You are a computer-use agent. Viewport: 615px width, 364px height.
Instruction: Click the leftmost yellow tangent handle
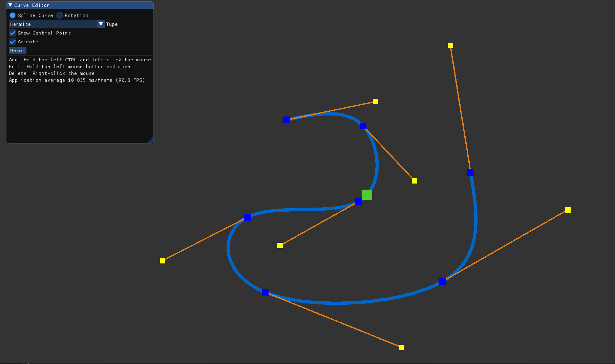point(163,261)
